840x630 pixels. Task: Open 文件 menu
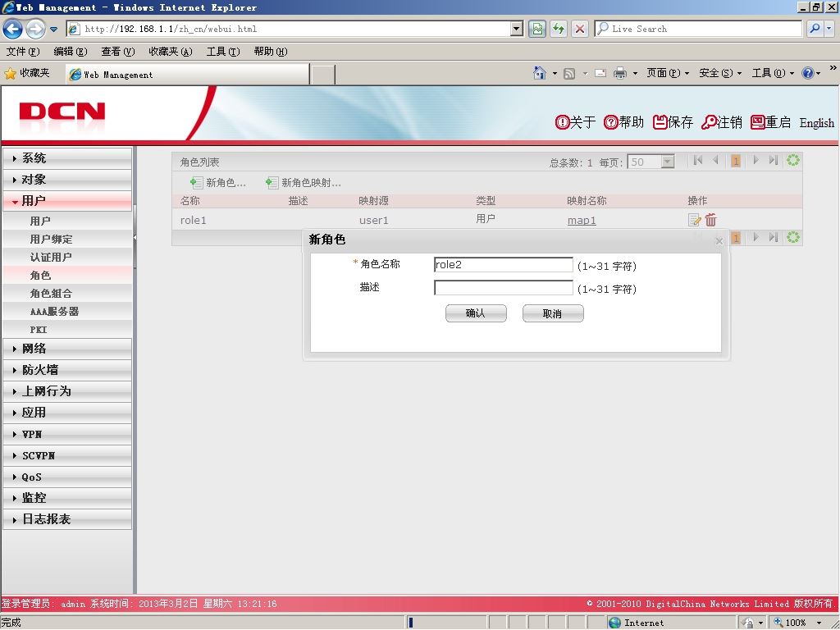[23, 52]
